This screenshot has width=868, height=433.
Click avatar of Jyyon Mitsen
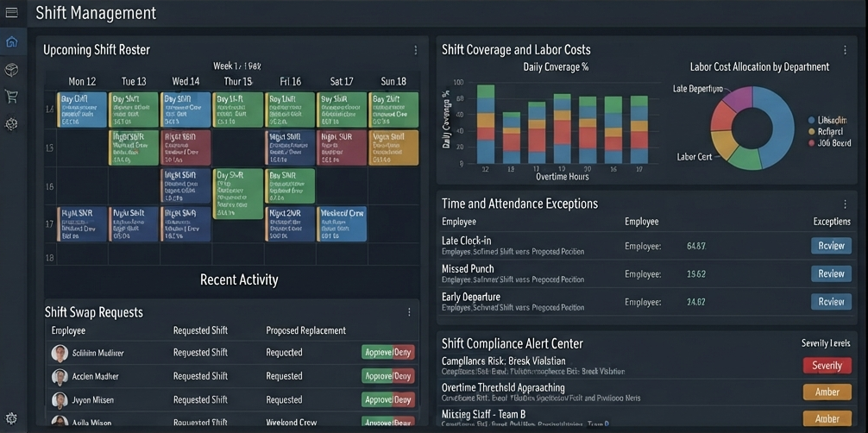60,400
